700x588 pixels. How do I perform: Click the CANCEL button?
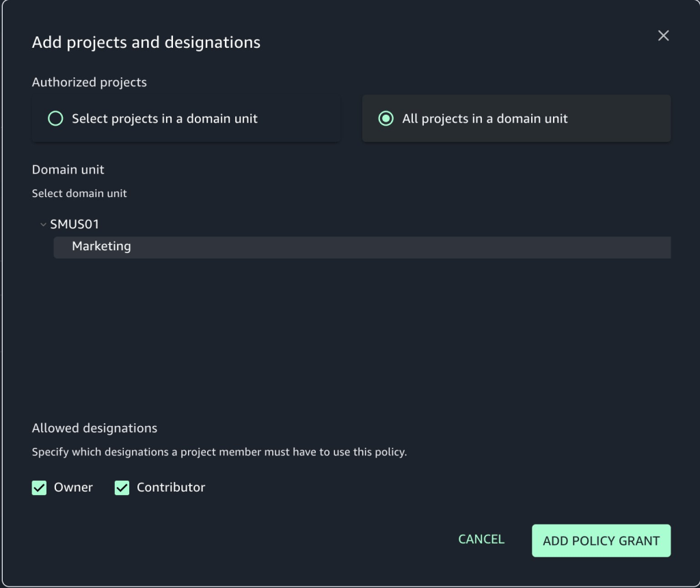[481, 539]
